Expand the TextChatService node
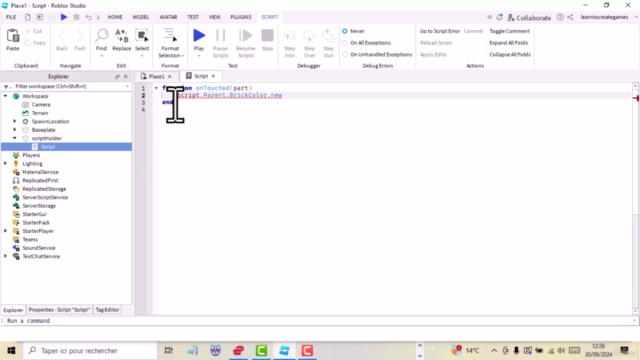 (5, 256)
